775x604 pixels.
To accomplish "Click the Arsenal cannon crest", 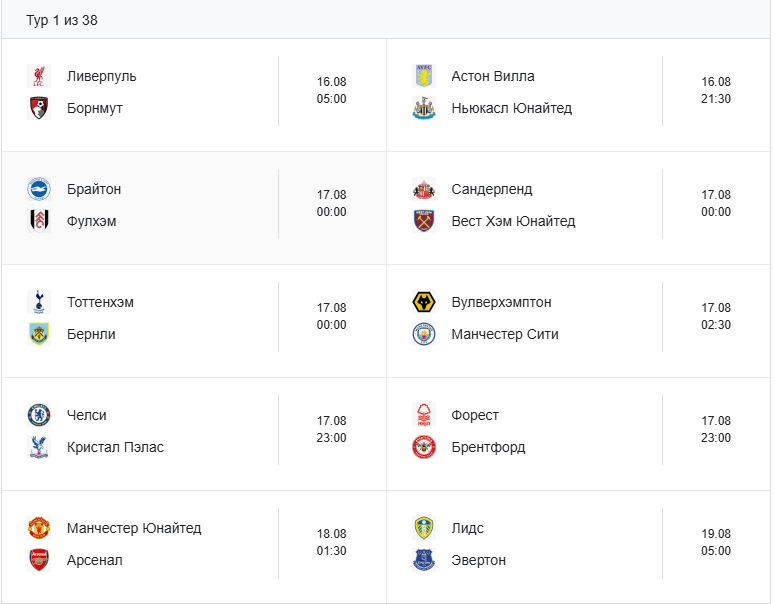I will click(39, 561).
